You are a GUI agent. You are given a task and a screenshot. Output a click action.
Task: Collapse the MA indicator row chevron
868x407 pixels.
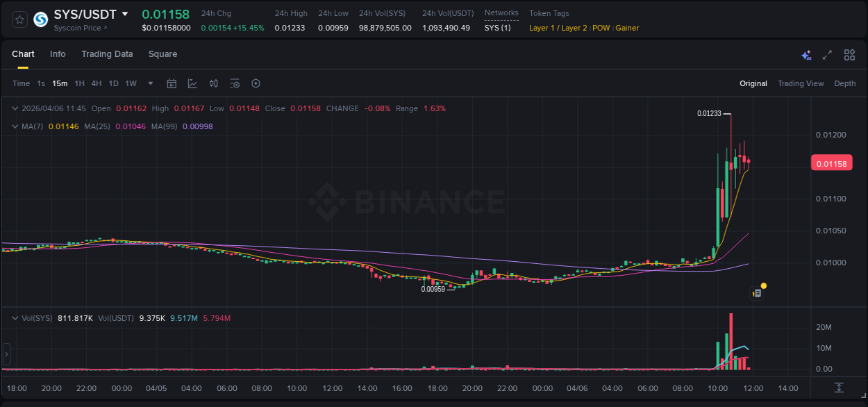[15, 126]
